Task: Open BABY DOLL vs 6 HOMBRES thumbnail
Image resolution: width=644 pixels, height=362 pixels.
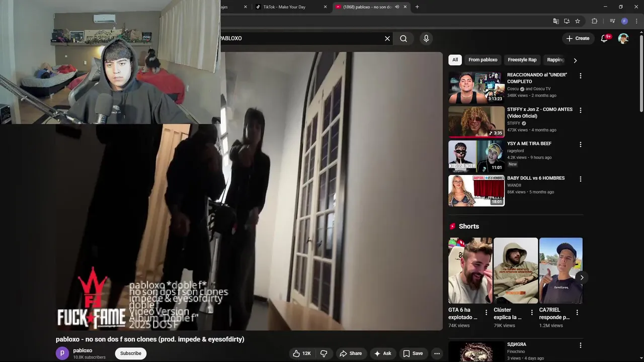Action: click(476, 191)
